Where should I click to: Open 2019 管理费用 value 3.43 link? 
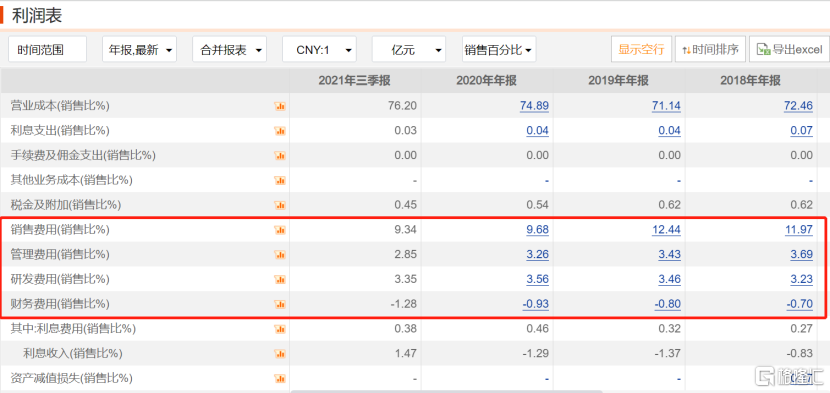[x=669, y=255]
